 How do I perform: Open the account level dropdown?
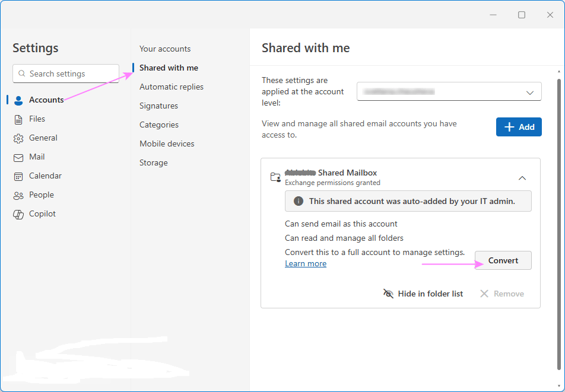[449, 92]
